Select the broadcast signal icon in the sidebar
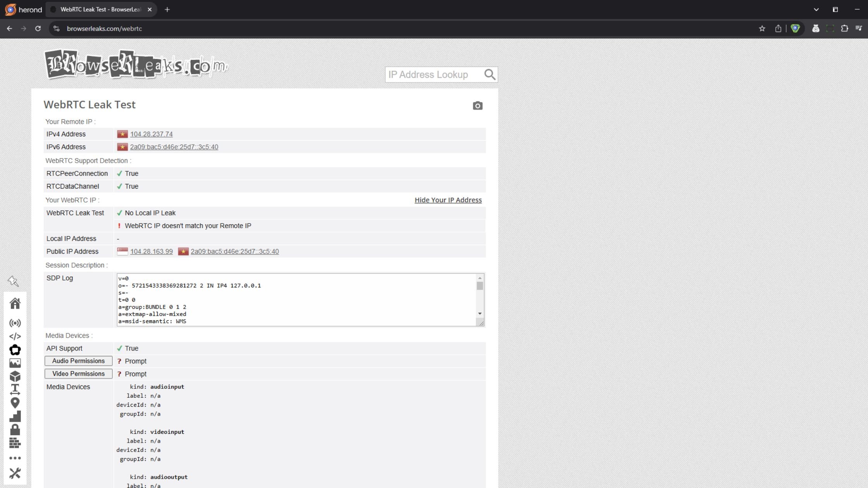This screenshot has height=488, width=868. [15, 323]
